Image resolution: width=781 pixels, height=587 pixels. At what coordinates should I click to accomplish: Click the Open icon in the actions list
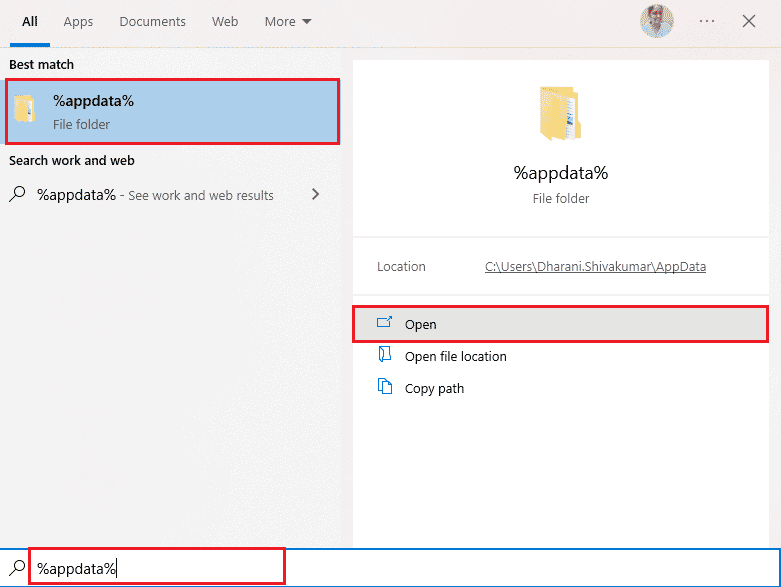pos(385,324)
